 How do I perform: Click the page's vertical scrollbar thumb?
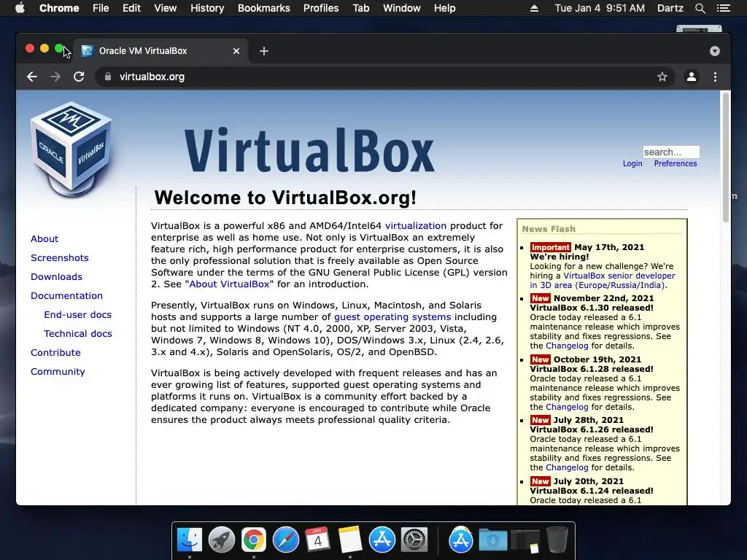click(726, 157)
